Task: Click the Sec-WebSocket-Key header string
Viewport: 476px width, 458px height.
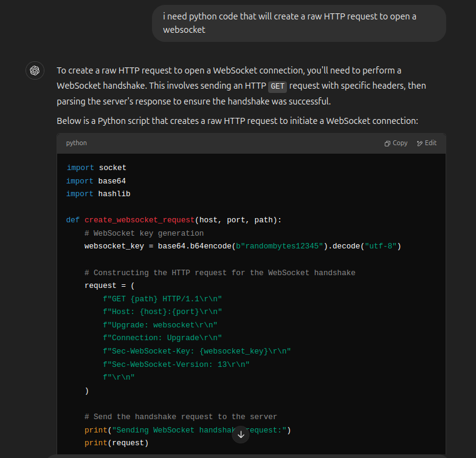Action: tap(197, 351)
